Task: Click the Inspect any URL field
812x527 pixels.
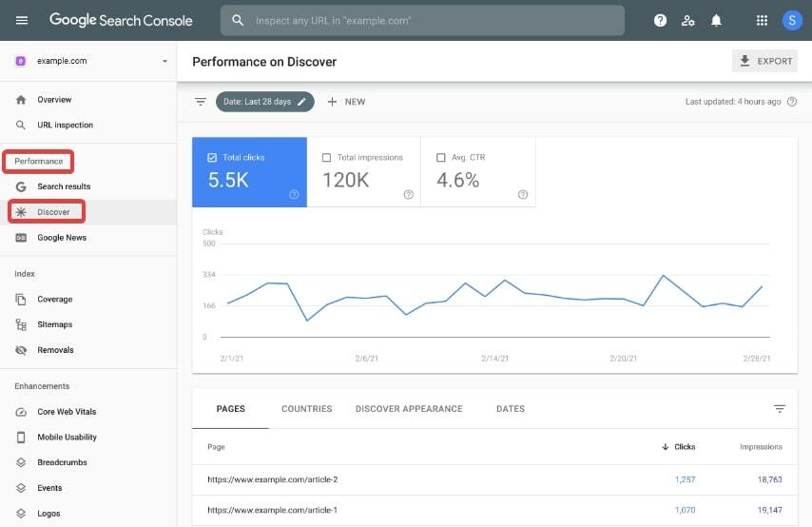Action: coord(422,20)
